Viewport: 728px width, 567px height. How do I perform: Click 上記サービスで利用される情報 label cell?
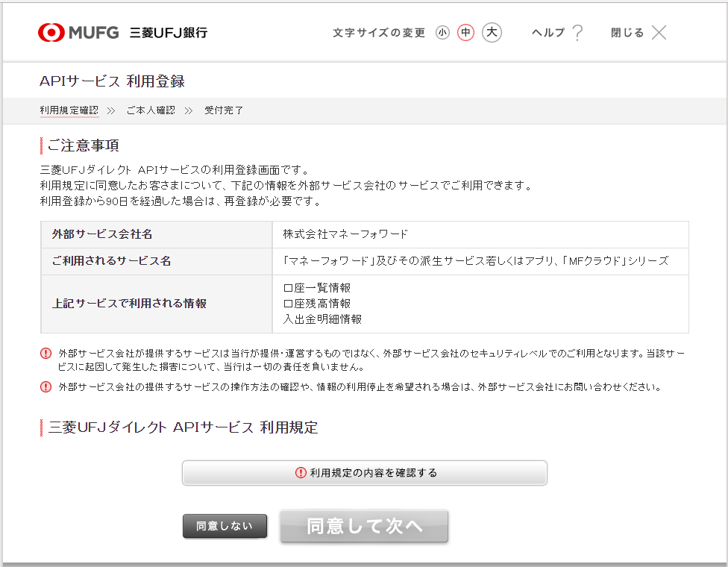tap(157, 304)
